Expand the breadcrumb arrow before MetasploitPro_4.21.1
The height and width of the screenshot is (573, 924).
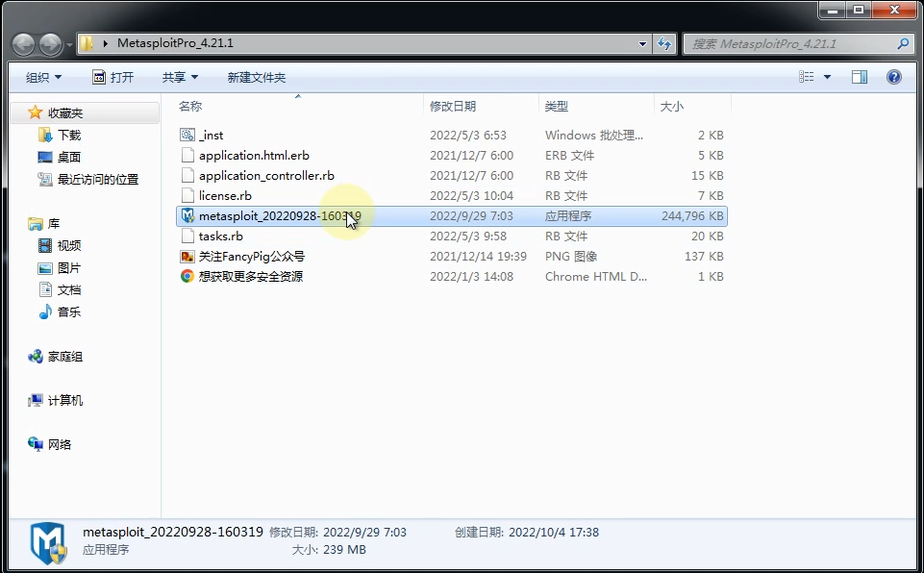coord(106,43)
